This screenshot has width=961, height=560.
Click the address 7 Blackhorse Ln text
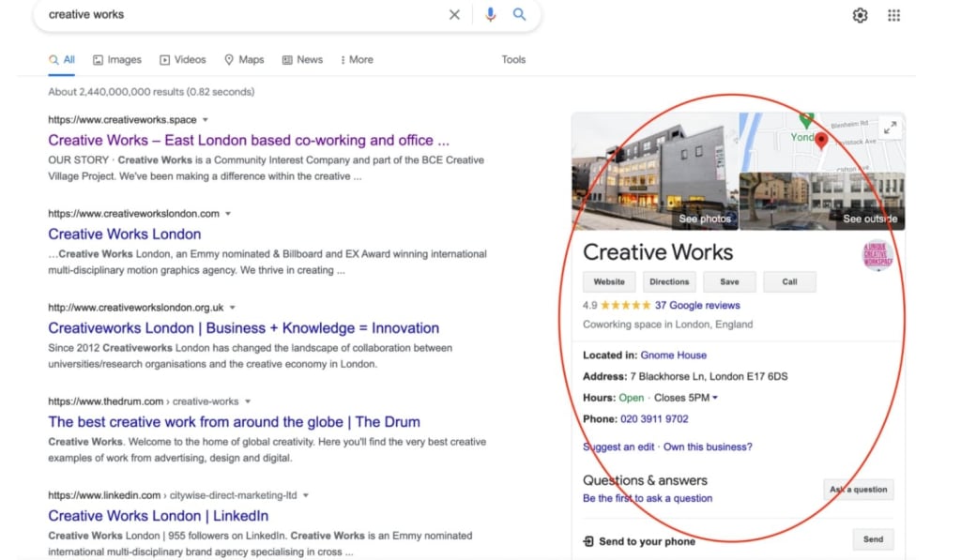[709, 376]
